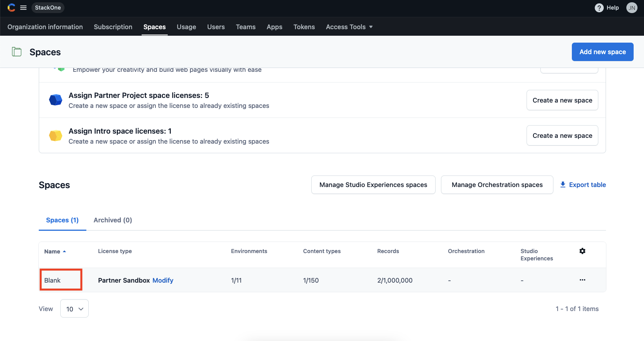The width and height of the screenshot is (644, 341).
Task: Click the Content types column header
Action: pos(322,251)
